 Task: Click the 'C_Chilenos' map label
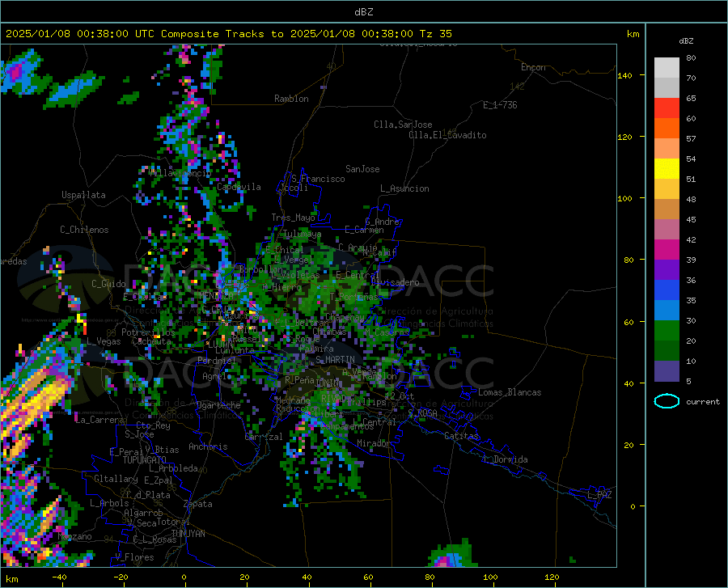(84, 230)
